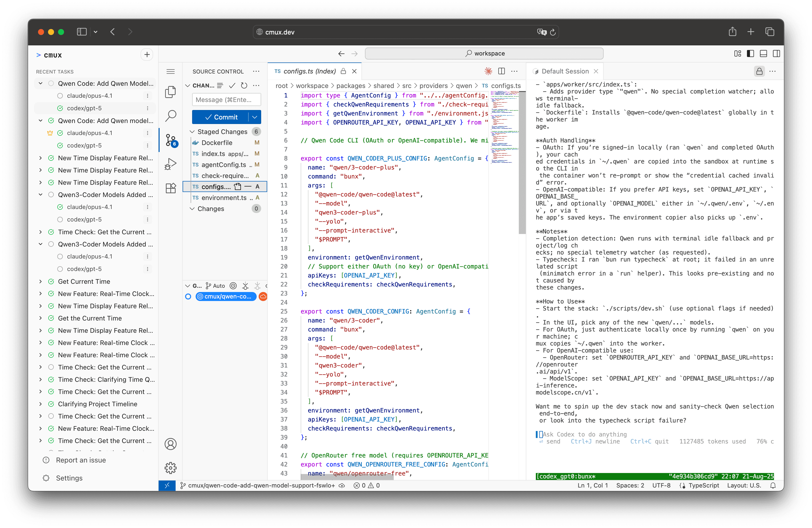Collapse the CHAN... repository header

[x=187, y=85]
